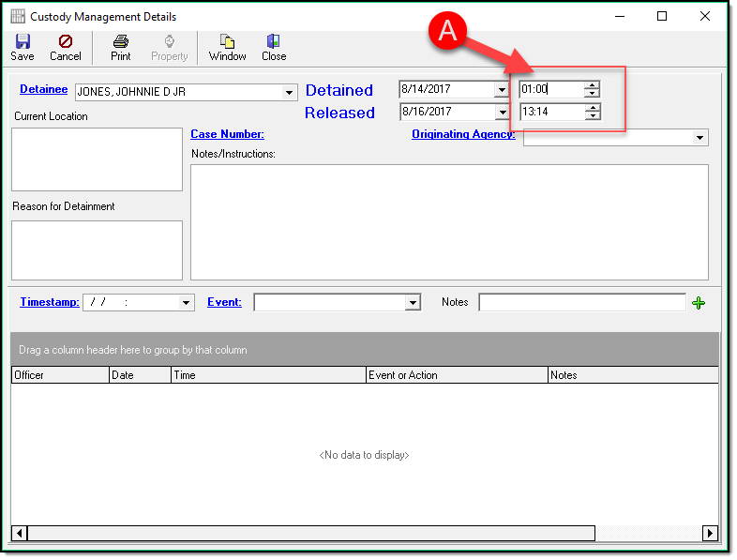Click the Cancel toolbar icon
Image resolution: width=737 pixels, height=560 pixels.
[66, 42]
